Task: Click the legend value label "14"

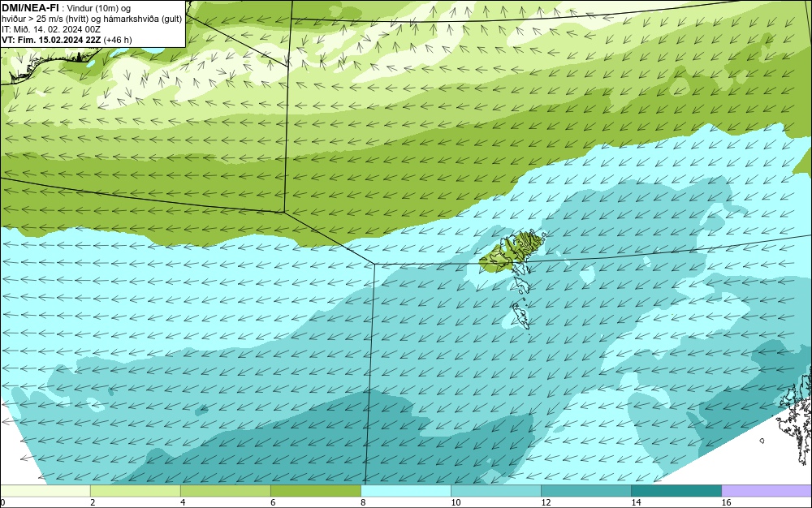Action: (x=636, y=502)
